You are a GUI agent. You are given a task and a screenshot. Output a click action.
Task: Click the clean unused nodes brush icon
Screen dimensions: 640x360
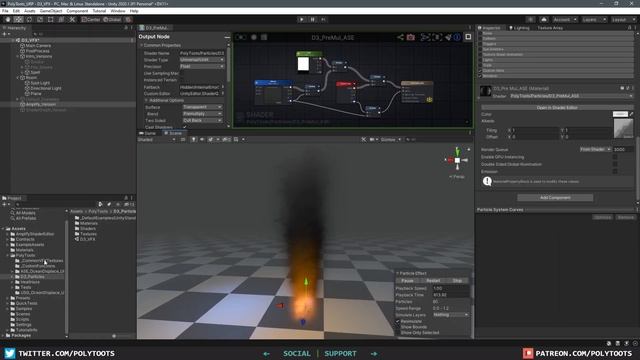pos(448,37)
